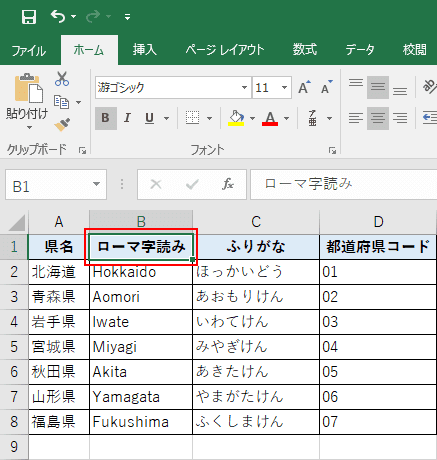Switch to the ホーム tab
This screenshot has height=460, width=437.
click(x=89, y=50)
